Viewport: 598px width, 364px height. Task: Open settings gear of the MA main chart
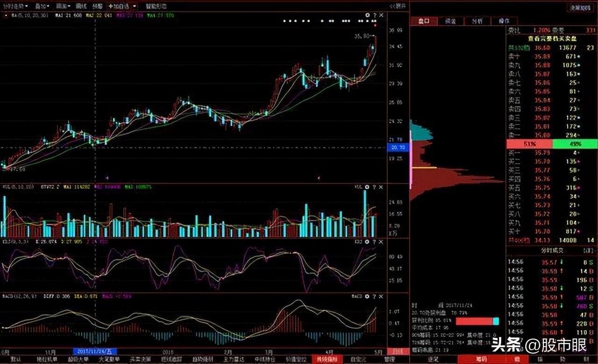click(x=368, y=15)
